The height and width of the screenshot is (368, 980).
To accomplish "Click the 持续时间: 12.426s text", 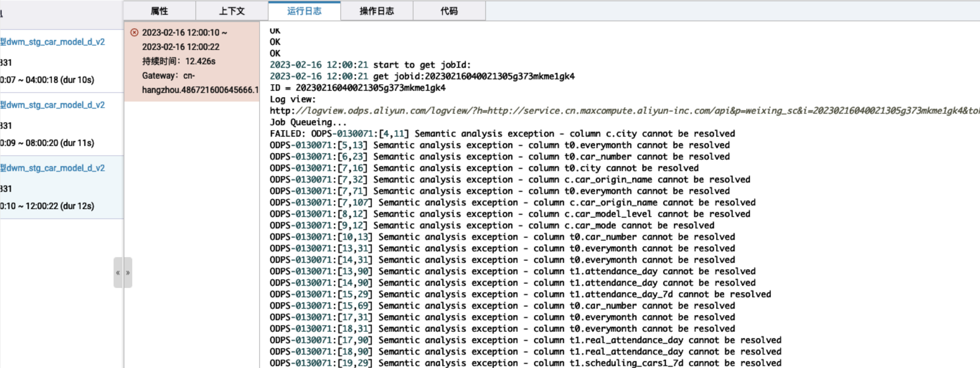I will (179, 61).
